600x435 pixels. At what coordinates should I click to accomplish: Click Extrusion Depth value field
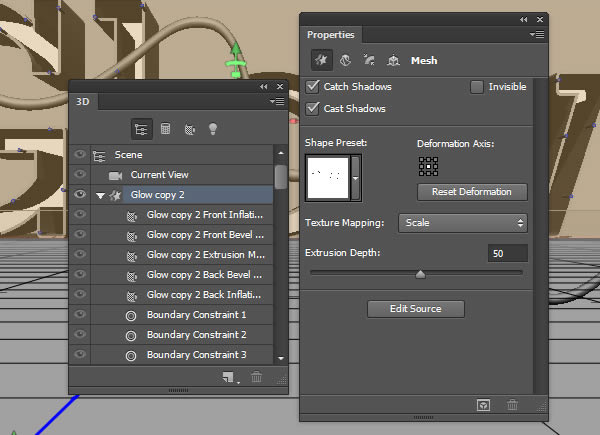[x=508, y=253]
